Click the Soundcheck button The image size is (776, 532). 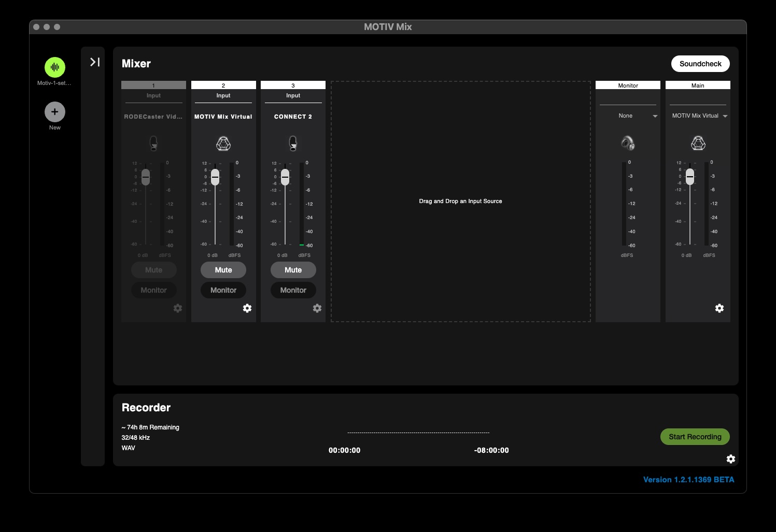tap(700, 64)
